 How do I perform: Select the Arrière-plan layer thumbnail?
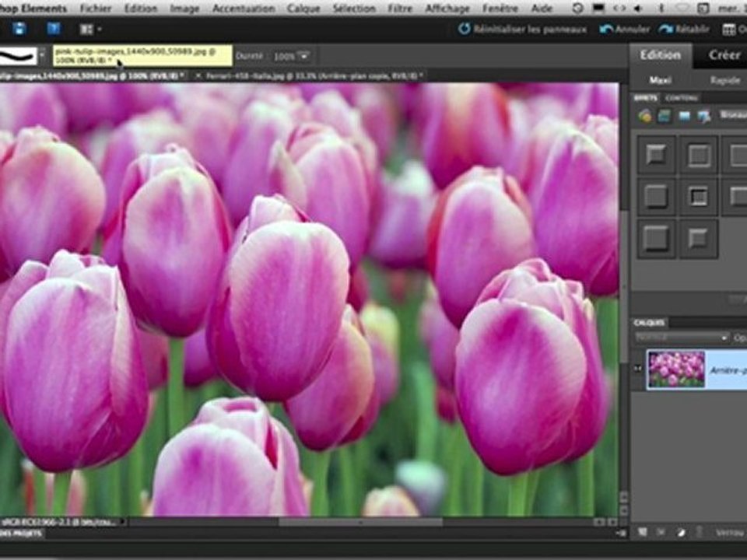click(x=675, y=369)
